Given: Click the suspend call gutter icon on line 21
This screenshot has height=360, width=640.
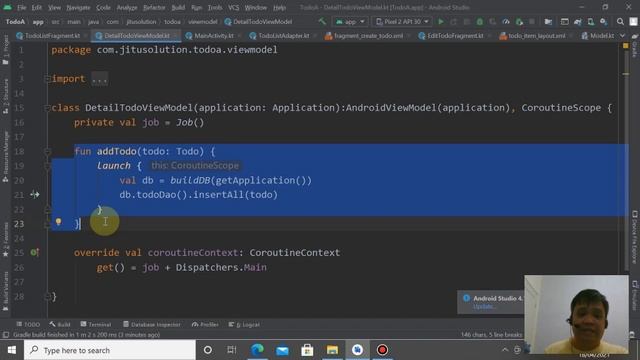Looking at the screenshot, I should (35, 195).
